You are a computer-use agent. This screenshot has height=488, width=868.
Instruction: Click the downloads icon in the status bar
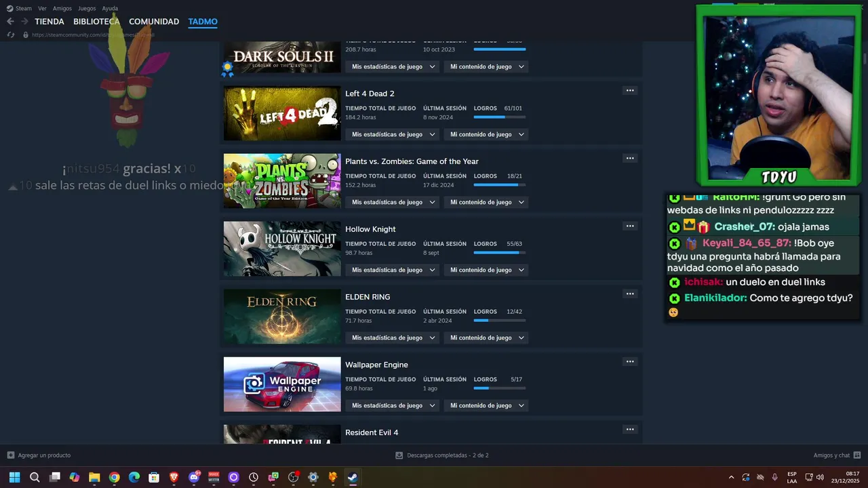(399, 455)
